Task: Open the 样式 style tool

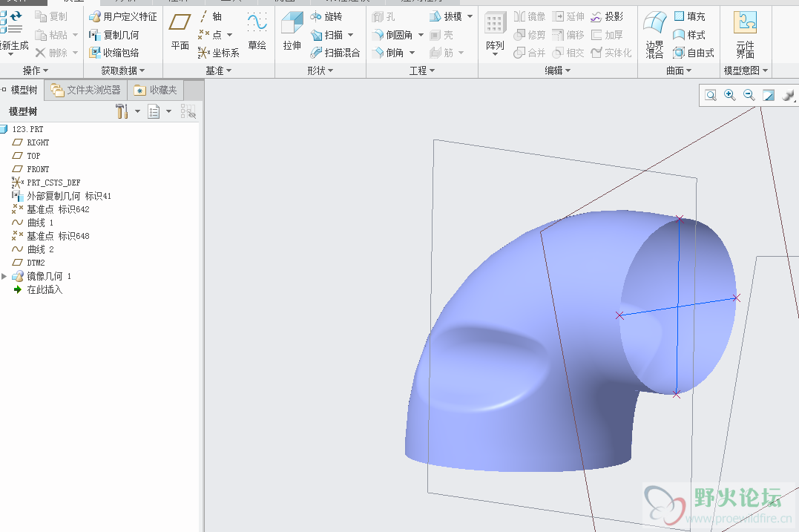Action: 689,35
